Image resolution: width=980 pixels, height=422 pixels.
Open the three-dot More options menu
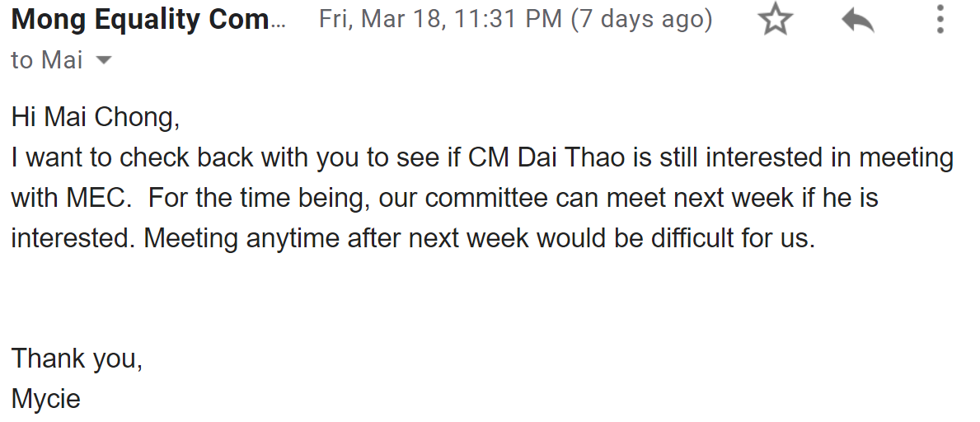point(940,20)
